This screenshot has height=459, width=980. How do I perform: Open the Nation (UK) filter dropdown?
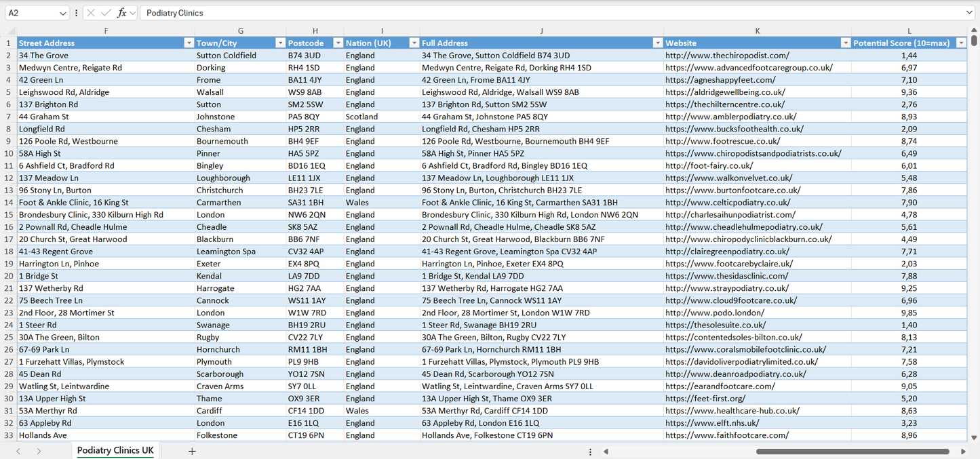tap(414, 42)
